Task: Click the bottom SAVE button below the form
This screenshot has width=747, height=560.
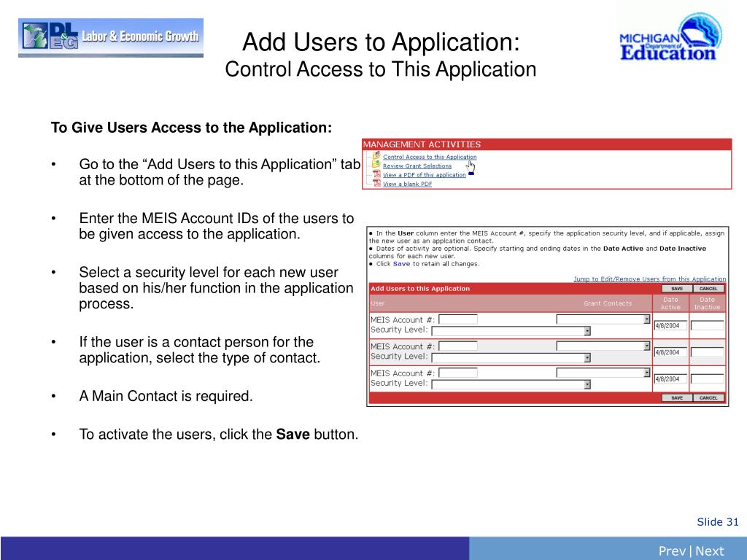Action: 677,397
